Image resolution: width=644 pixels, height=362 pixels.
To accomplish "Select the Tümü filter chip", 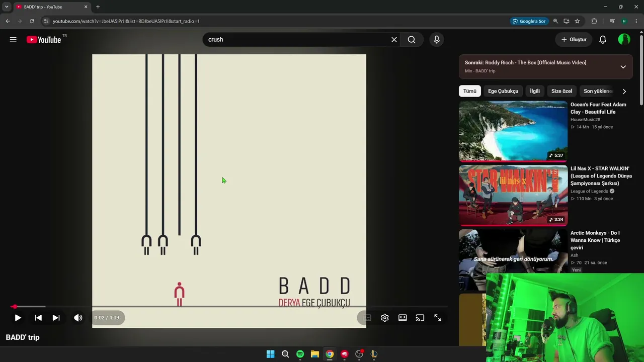I will pyautogui.click(x=469, y=91).
